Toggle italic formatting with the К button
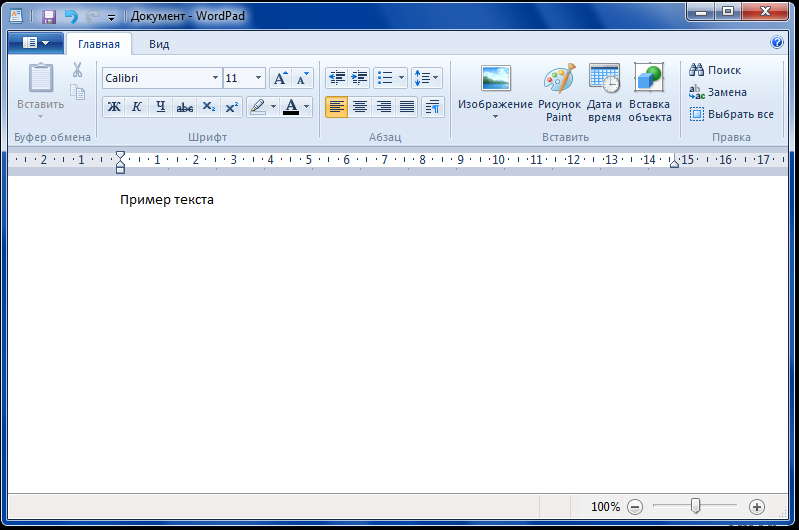Screen dimensions: 799x530 [x=137, y=107]
